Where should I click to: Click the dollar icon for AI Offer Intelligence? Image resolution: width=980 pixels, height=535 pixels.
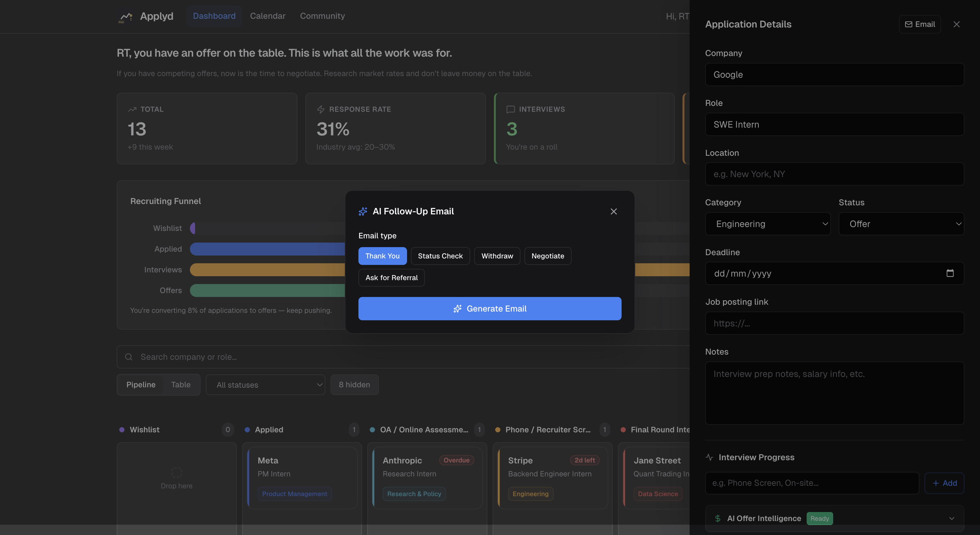pos(717,518)
